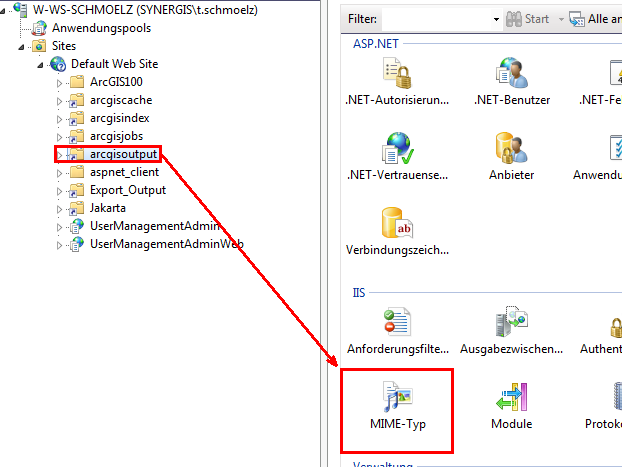The width and height of the screenshot is (622, 467).
Task: Click the Alle anzeigen toolbar button
Action: [x=595, y=19]
